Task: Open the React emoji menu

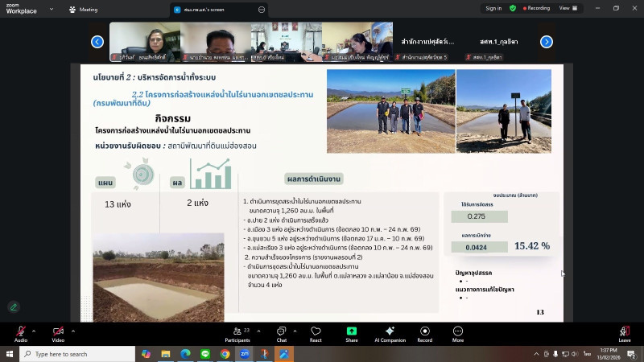Action: [316, 332]
